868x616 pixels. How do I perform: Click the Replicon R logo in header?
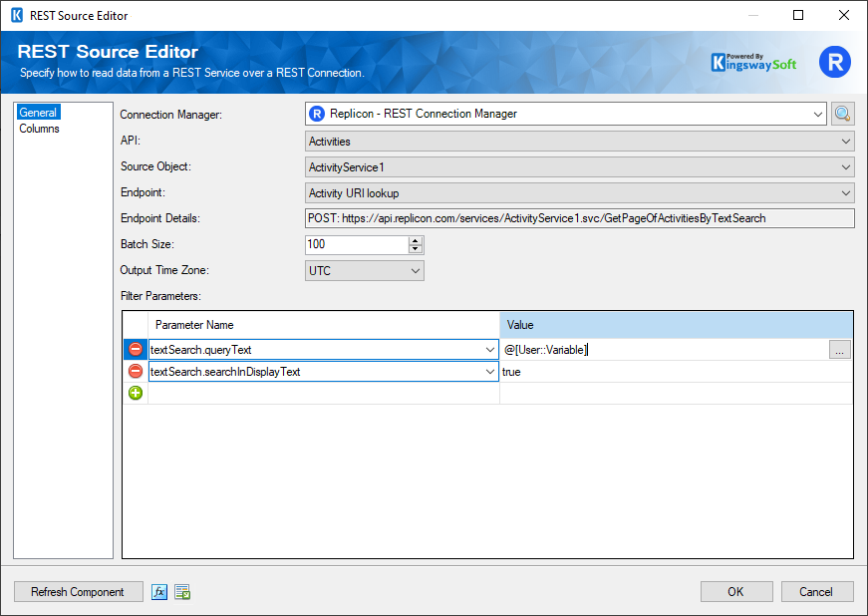click(835, 62)
